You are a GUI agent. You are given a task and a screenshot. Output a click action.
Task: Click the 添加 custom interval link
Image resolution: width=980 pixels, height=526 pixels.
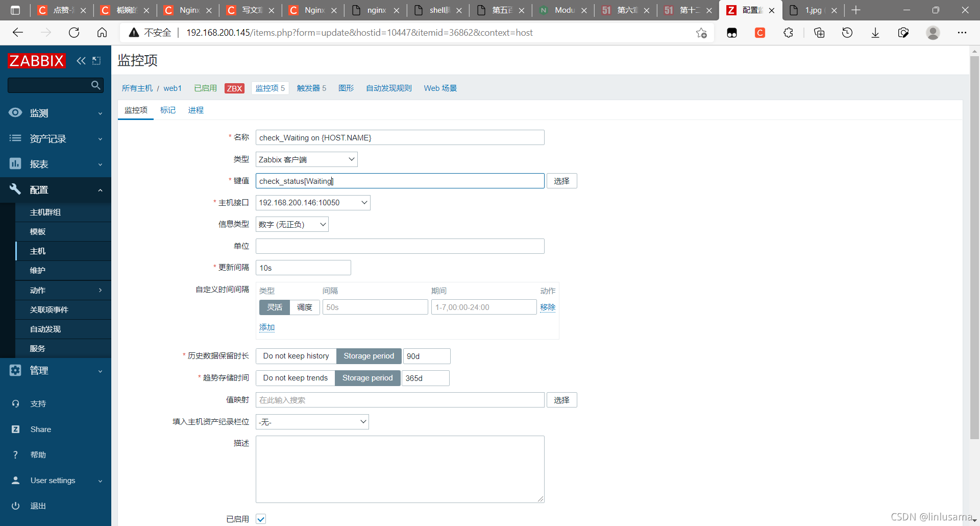click(266, 327)
